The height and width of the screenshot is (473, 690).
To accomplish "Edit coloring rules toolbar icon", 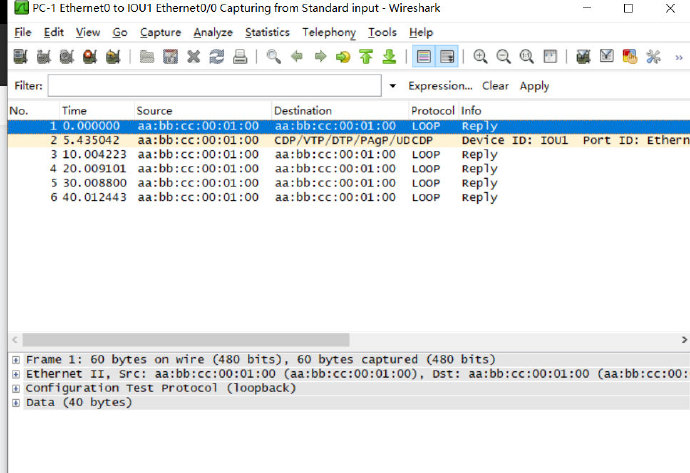I will pos(630,57).
